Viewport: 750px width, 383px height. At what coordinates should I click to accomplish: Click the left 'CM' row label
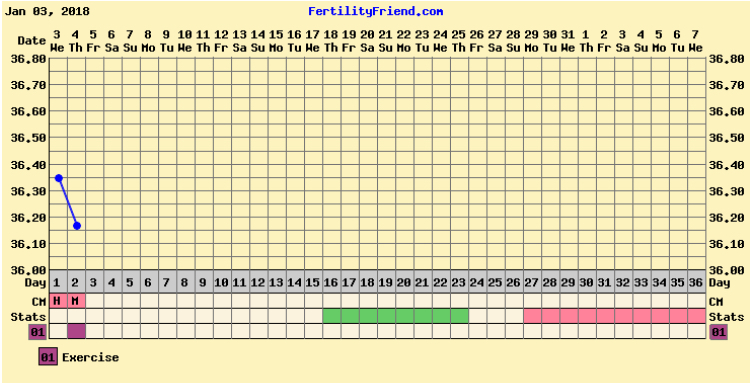point(39,302)
